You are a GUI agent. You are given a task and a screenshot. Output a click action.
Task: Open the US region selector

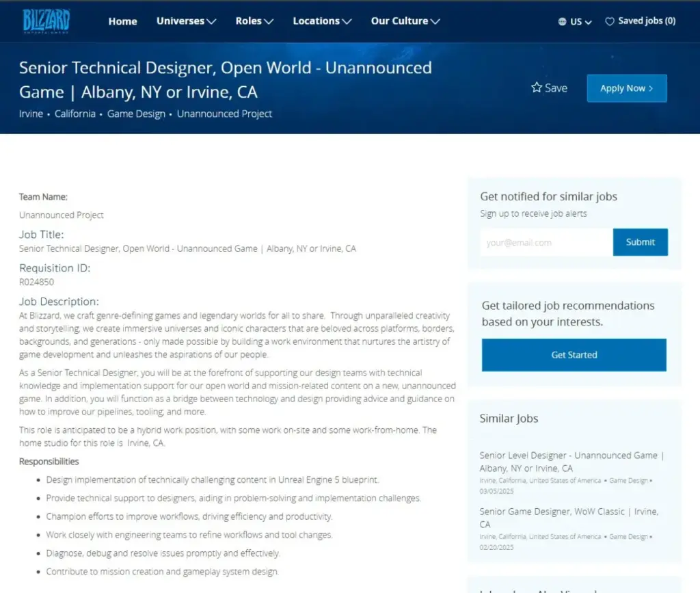point(575,21)
